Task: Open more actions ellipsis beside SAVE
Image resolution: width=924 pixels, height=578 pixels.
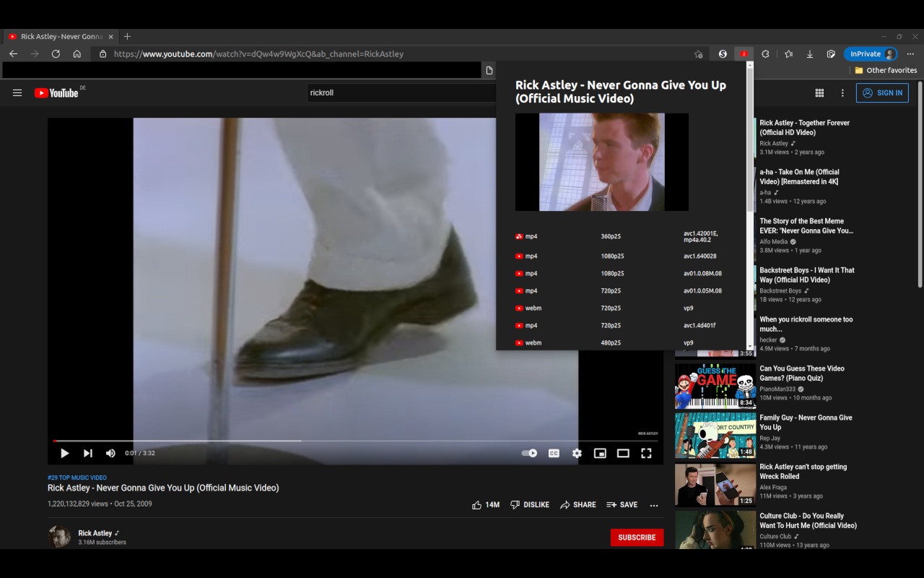Action: click(x=654, y=505)
